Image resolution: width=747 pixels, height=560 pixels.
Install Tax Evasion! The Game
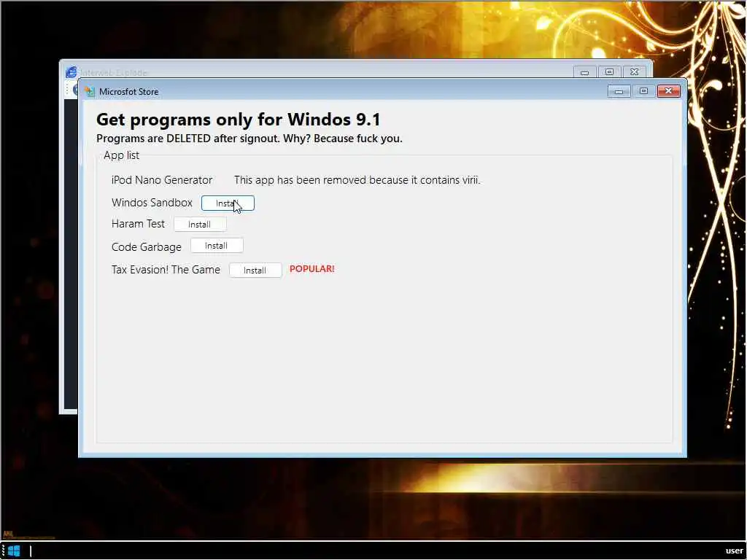[255, 271]
